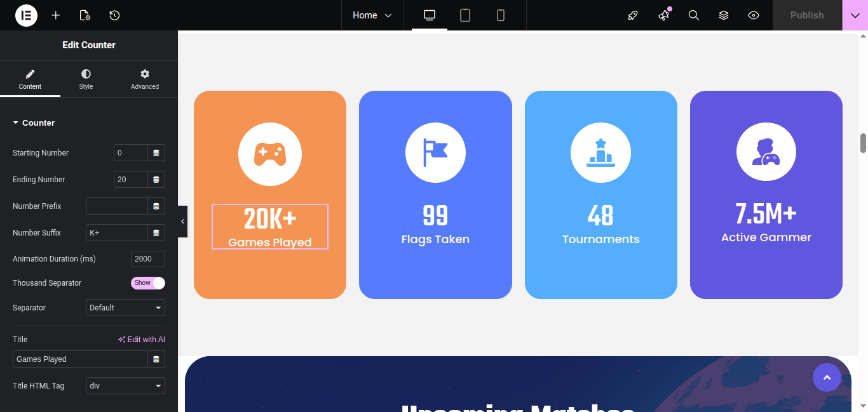Switch to tablet responsive view
Image resolution: width=868 pixels, height=412 pixels.
pos(465,15)
